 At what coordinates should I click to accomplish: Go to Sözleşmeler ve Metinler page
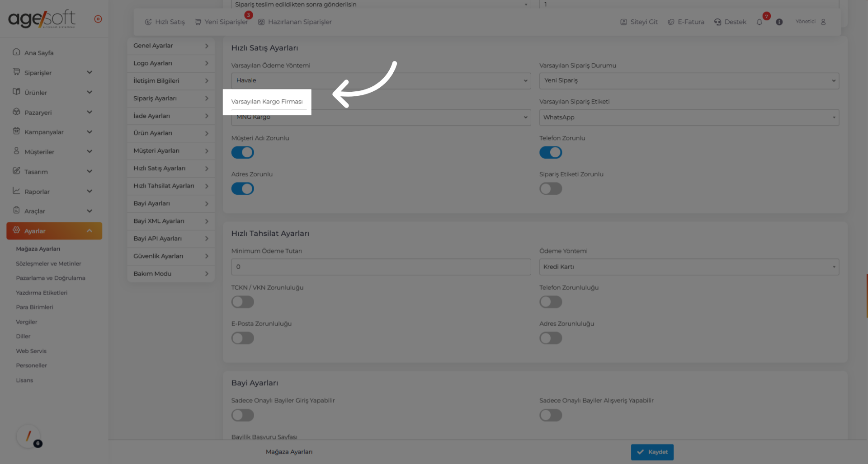(x=48, y=264)
